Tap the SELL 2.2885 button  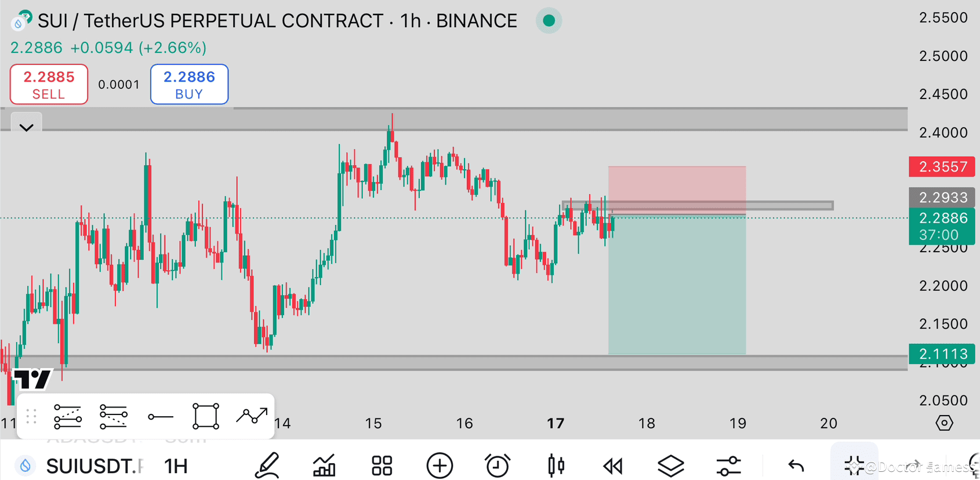pyautogui.click(x=49, y=84)
